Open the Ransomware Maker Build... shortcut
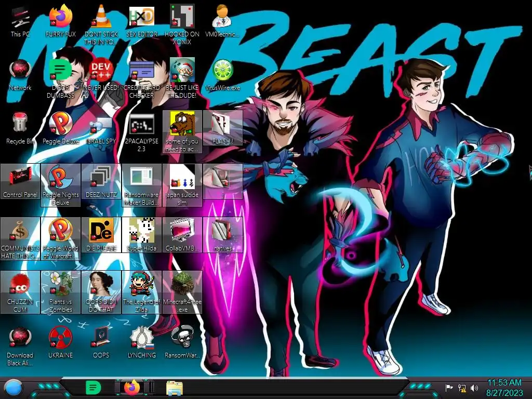Image resolution: width=532 pixels, height=399 pixels. [141, 185]
